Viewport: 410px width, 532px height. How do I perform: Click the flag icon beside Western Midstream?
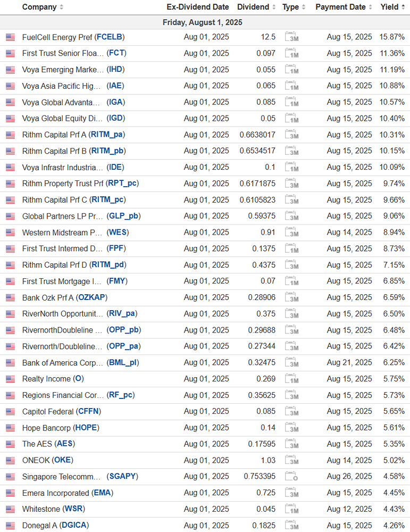[10, 232]
